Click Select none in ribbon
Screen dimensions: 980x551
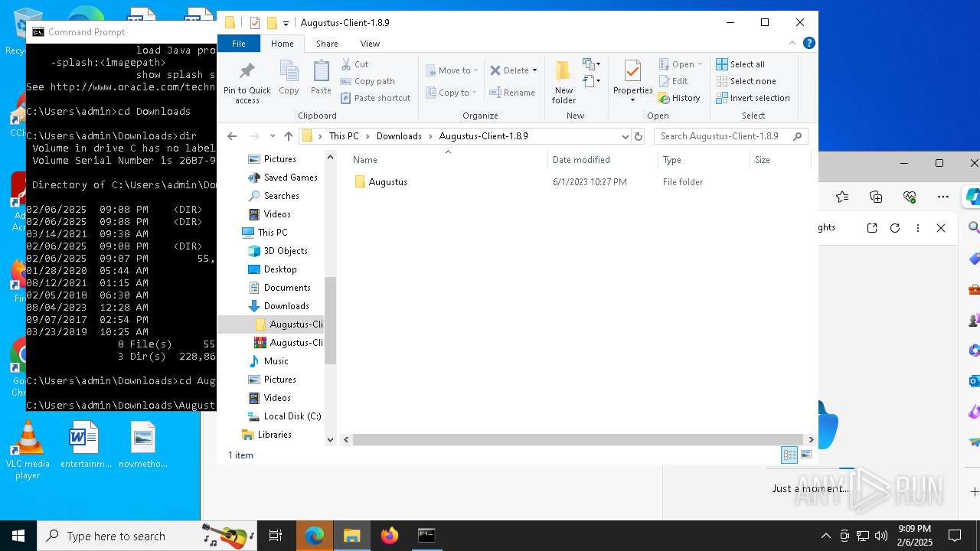pos(746,81)
